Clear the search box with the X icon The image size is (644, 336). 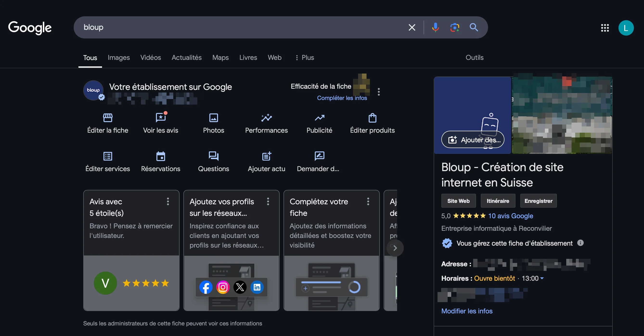coord(412,27)
